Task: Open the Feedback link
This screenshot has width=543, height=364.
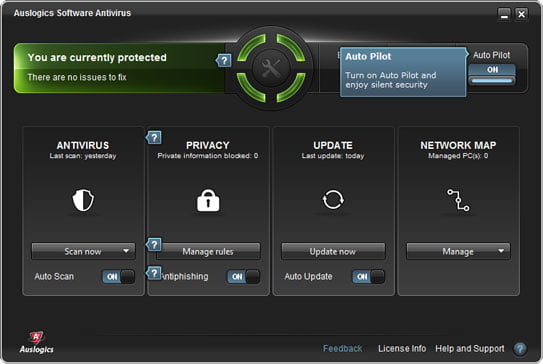Action: click(x=342, y=348)
